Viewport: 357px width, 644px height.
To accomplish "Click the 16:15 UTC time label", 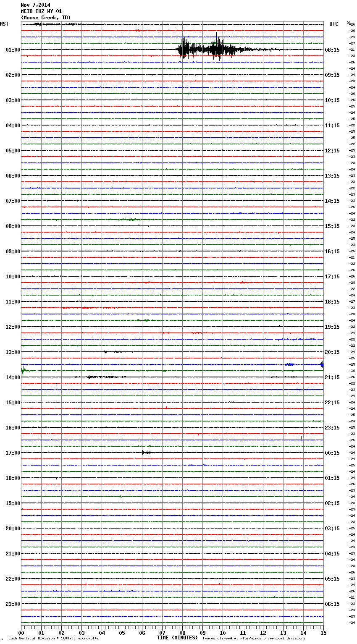I will click(x=332, y=251).
